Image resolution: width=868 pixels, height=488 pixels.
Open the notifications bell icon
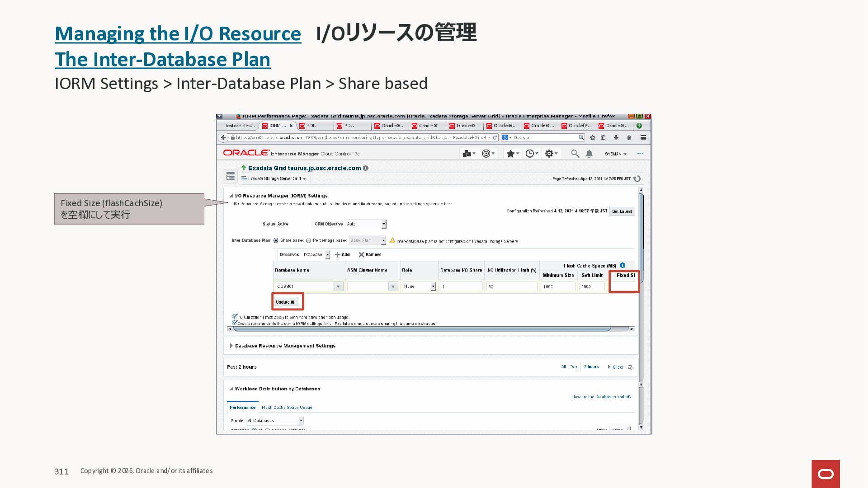pyautogui.click(x=589, y=154)
